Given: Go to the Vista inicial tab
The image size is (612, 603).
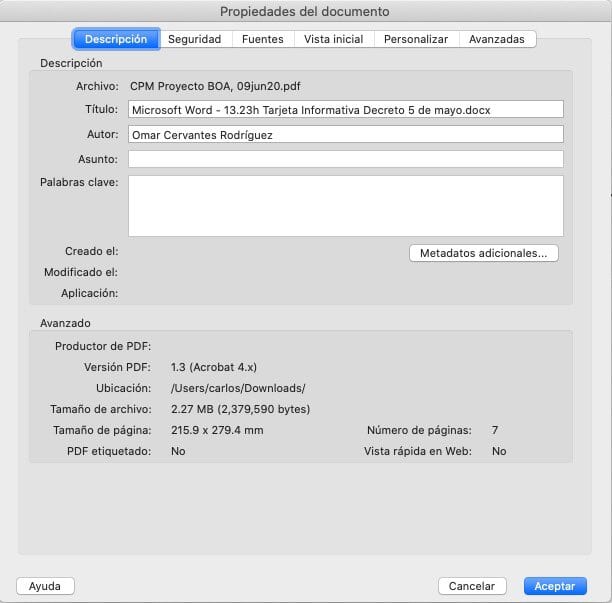Looking at the screenshot, I should [x=333, y=39].
